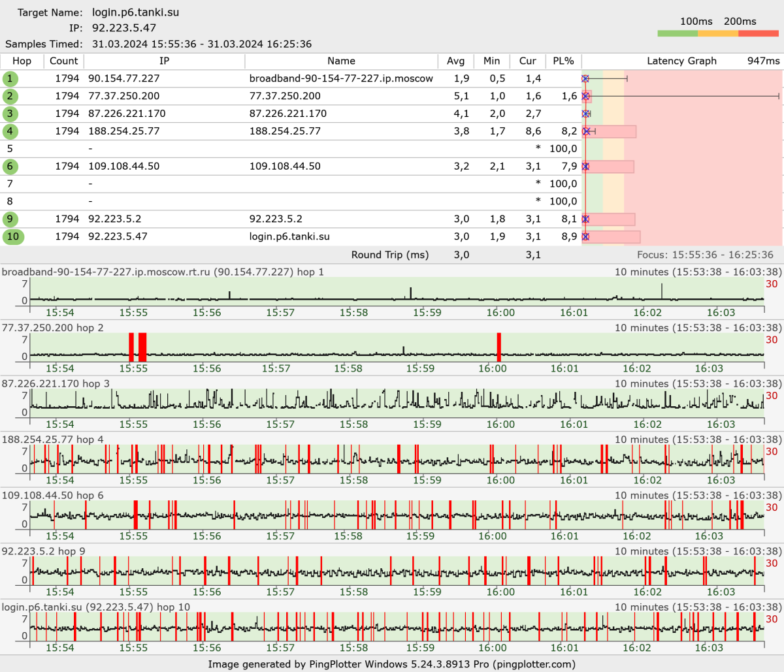
Task: Select the Latency Graph column header
Action: (681, 61)
